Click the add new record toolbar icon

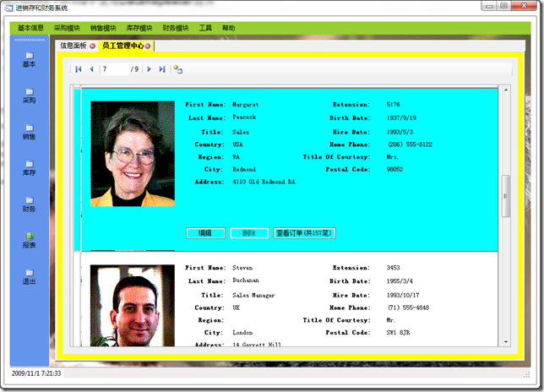coord(177,69)
